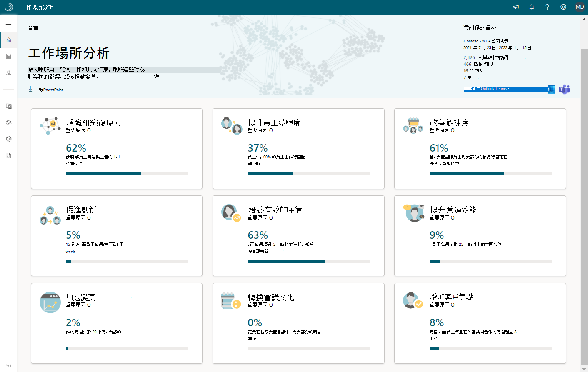Screen dimensions: 588x372
Task: Click the 2,326 在週期性會議 statistic
Action: click(x=486, y=57)
